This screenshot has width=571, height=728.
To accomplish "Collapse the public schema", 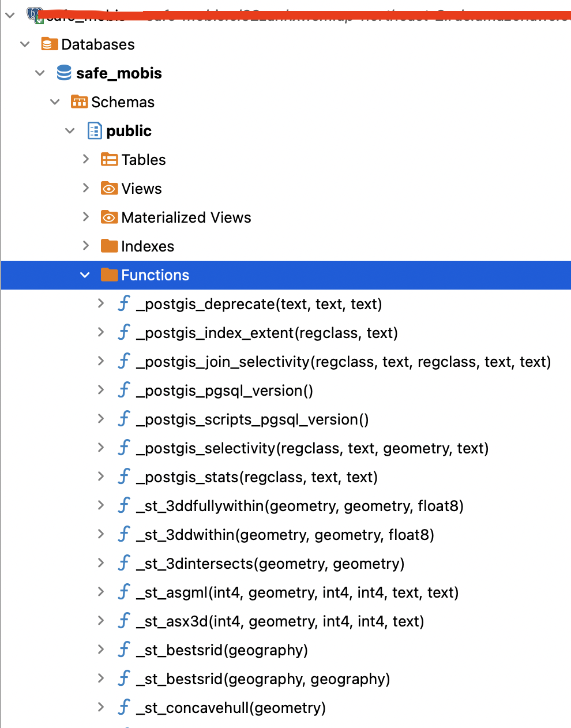I will click(70, 130).
